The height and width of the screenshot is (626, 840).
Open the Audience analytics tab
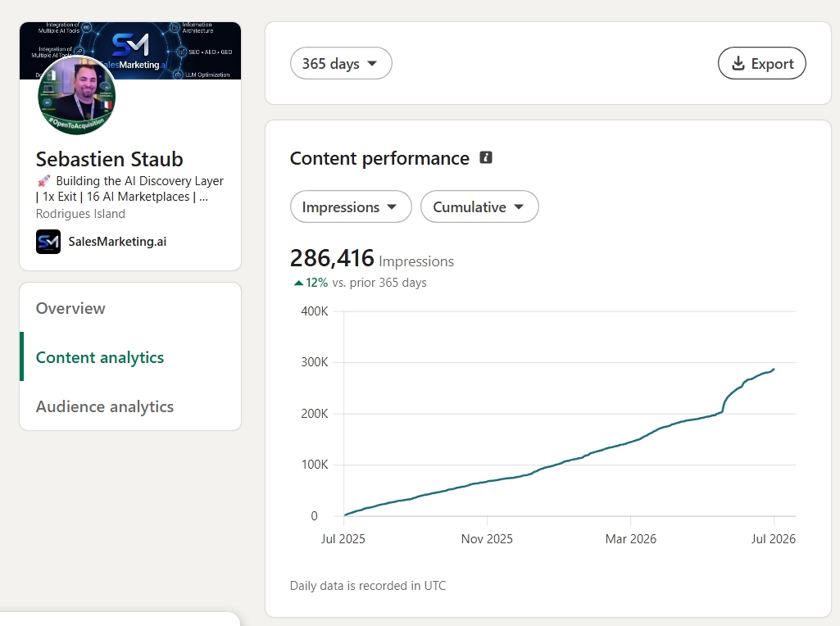(x=104, y=406)
